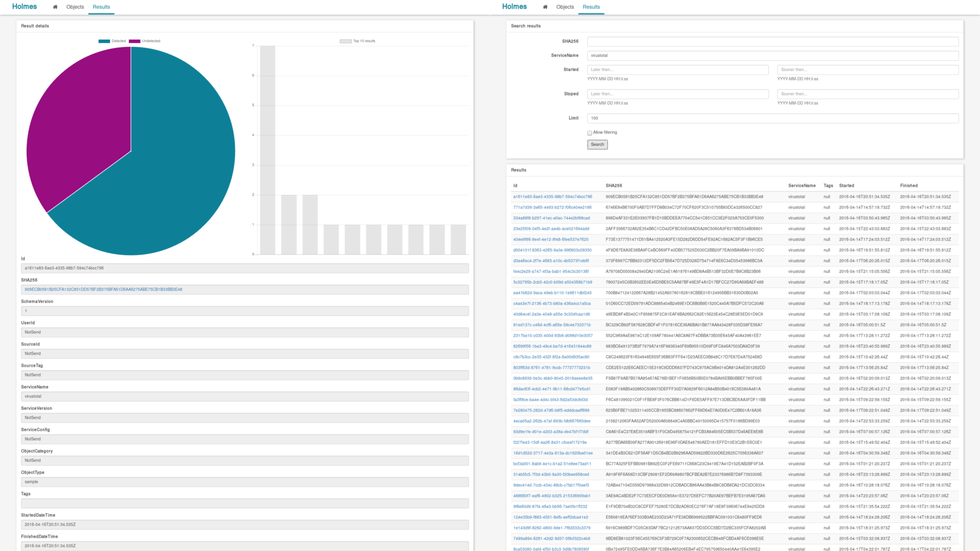Click Started 'Later then...' date field
The height and width of the screenshot is (551, 980).
(x=677, y=70)
